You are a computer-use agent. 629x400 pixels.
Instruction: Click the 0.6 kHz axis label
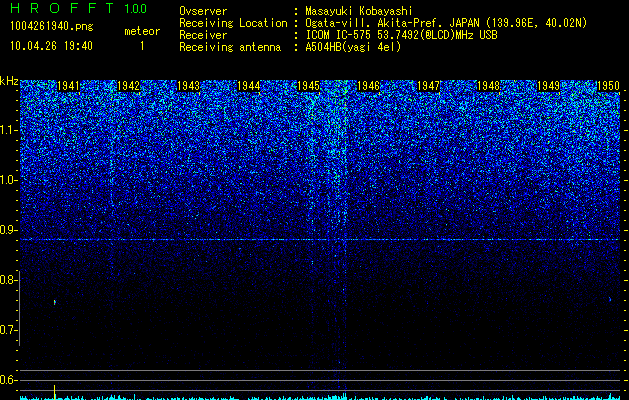pos(7,380)
